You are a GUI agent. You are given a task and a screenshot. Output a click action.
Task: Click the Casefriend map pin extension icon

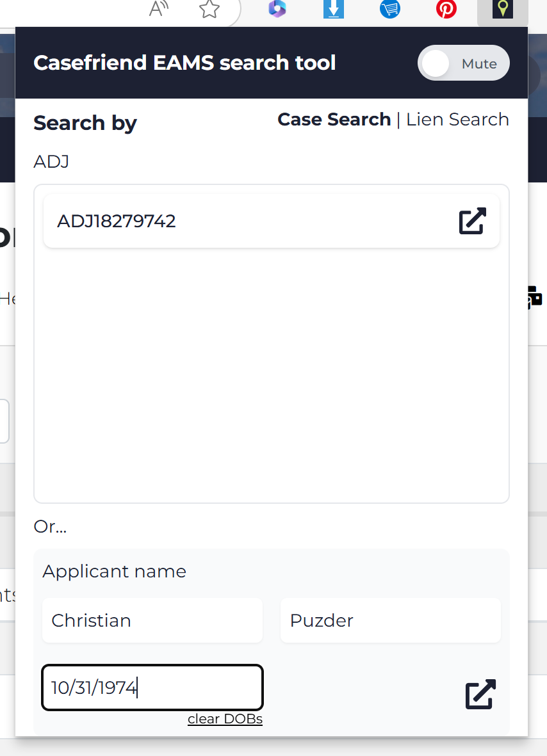click(x=503, y=9)
